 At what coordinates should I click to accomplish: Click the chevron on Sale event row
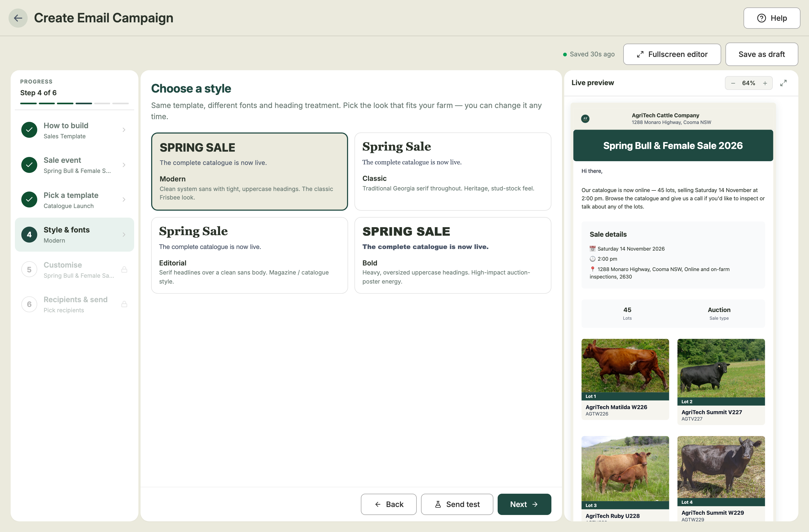124,165
